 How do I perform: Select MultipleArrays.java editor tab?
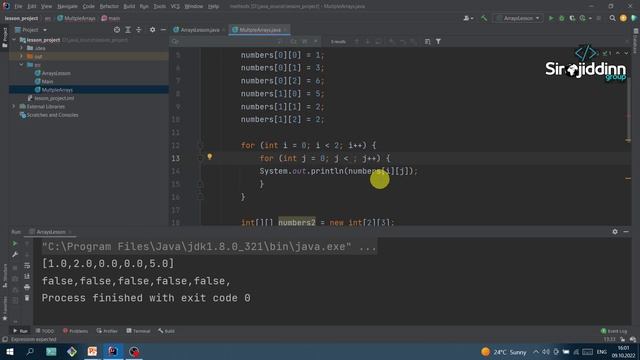259,30
